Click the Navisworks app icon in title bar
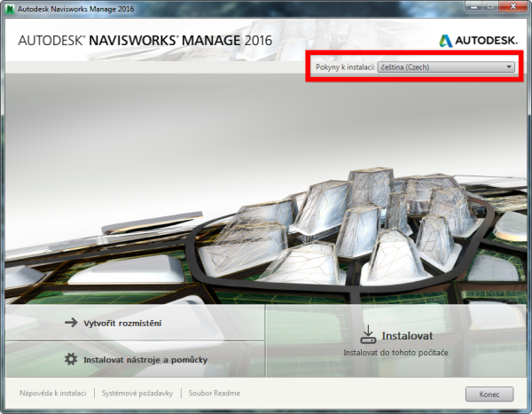The width and height of the screenshot is (532, 414). [x=10, y=8]
